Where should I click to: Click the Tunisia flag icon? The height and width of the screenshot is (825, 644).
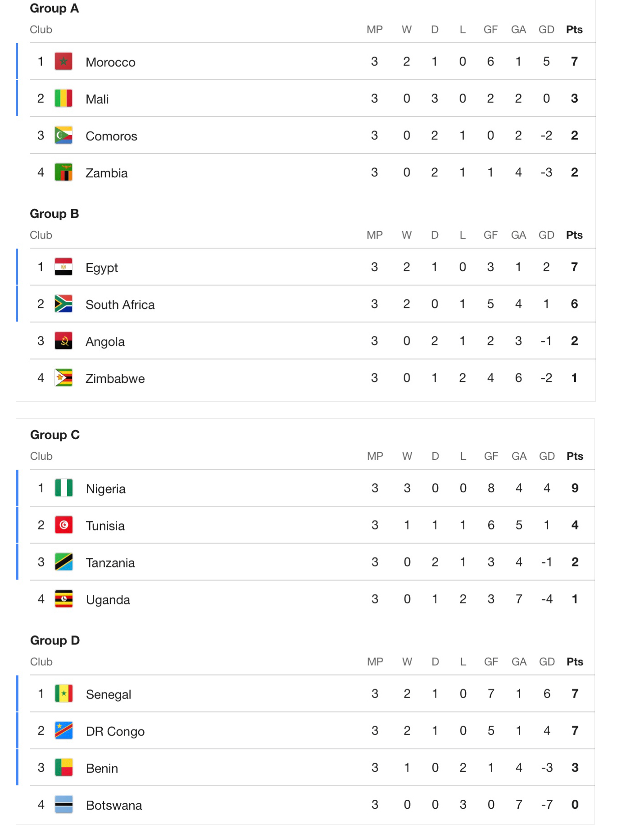click(x=64, y=525)
